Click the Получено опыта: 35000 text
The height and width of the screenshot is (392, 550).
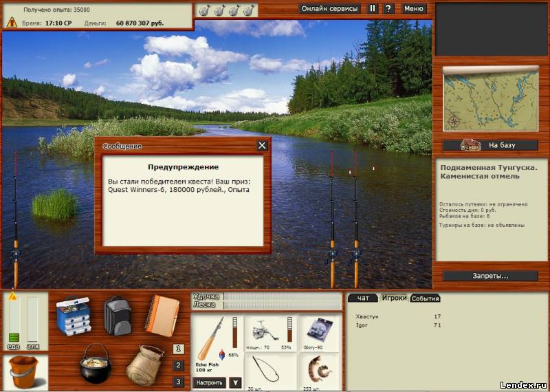click(x=56, y=10)
